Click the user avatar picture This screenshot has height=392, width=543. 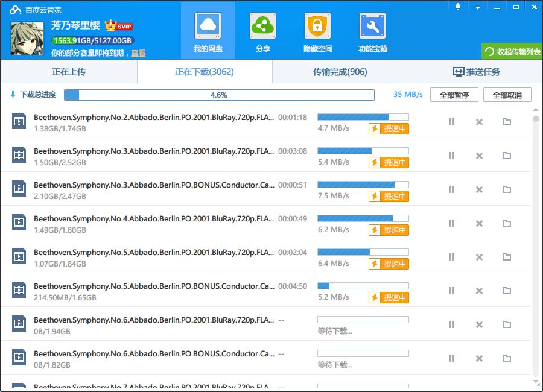[28, 37]
